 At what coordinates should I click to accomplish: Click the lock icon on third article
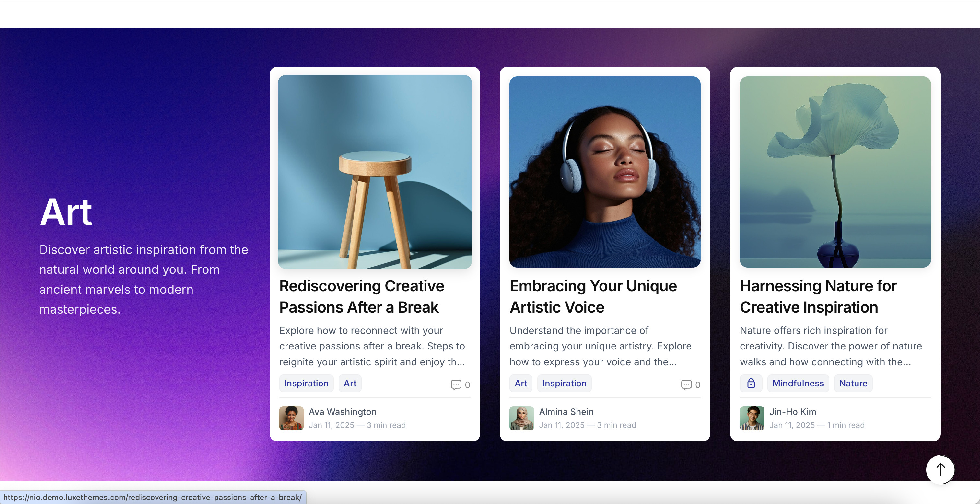click(x=751, y=383)
